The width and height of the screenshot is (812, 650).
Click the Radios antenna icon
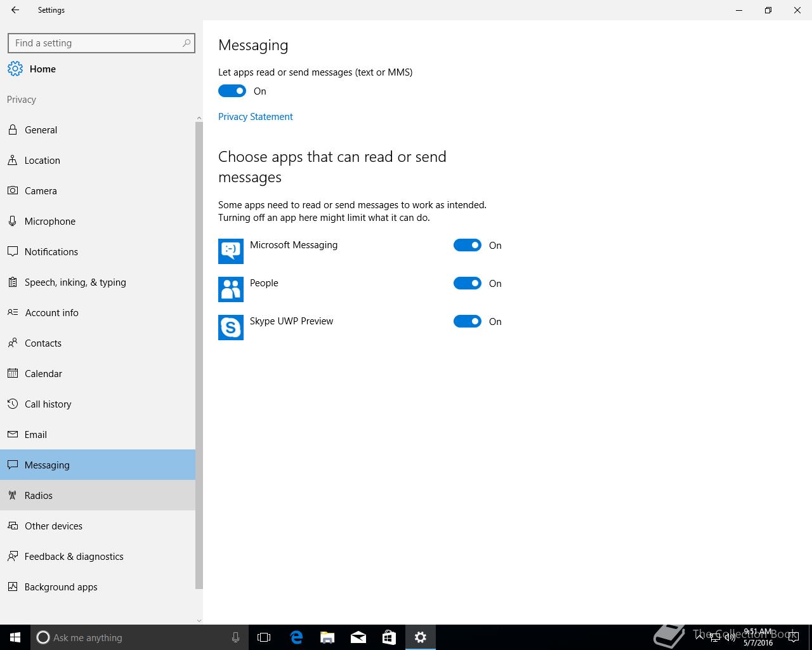click(13, 495)
